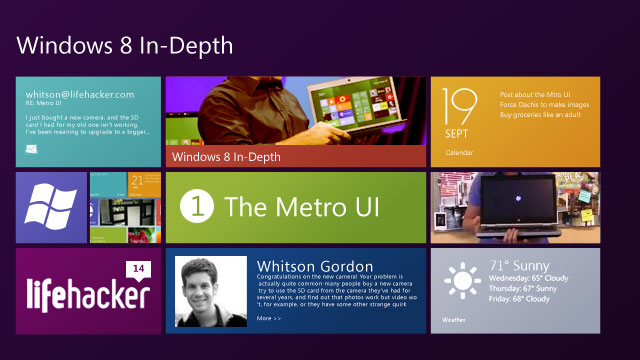The width and height of the screenshot is (640, 360).
Task: Click the Weather label
Action: (x=453, y=320)
